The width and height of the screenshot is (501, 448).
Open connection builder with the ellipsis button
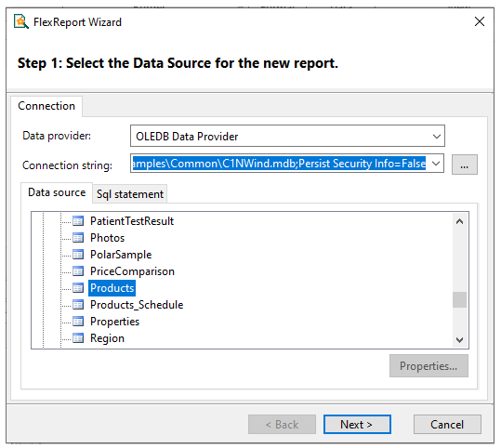[x=464, y=165]
